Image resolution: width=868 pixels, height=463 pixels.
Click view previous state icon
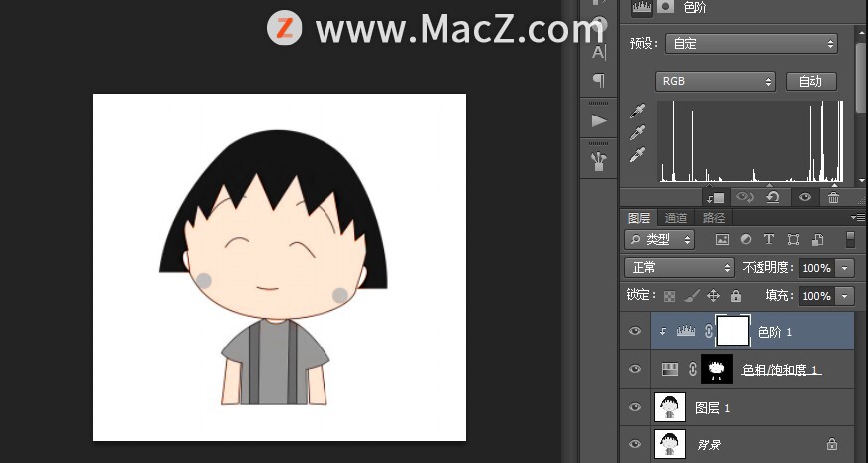[x=744, y=197]
